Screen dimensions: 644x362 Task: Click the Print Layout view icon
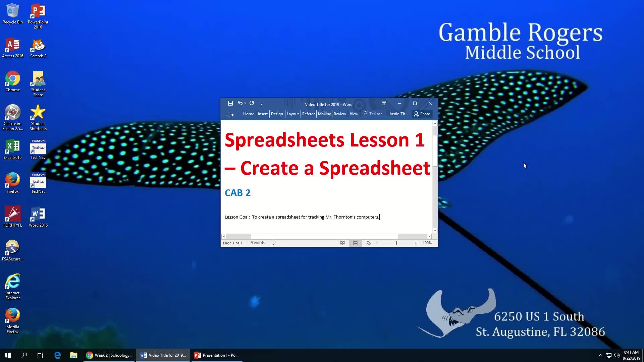356,243
